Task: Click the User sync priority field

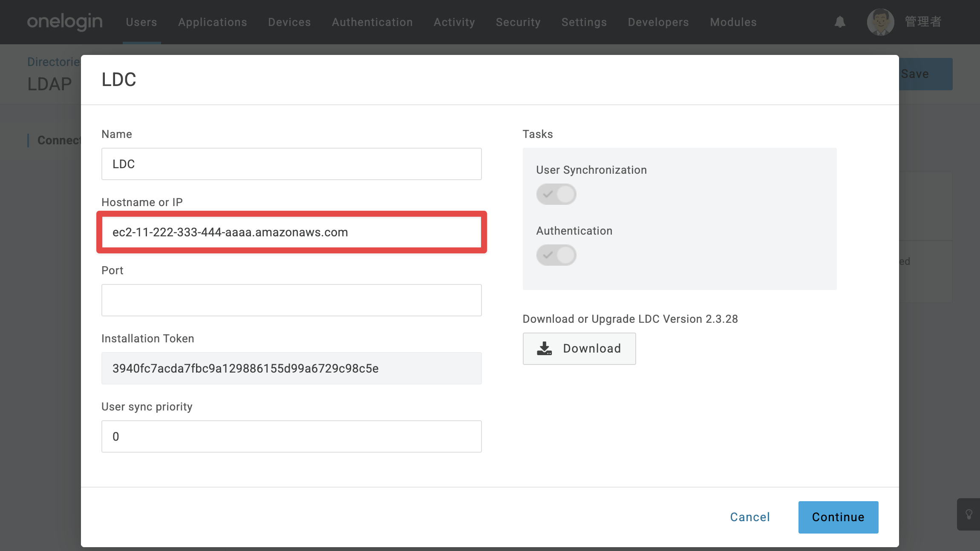Action: 291,436
